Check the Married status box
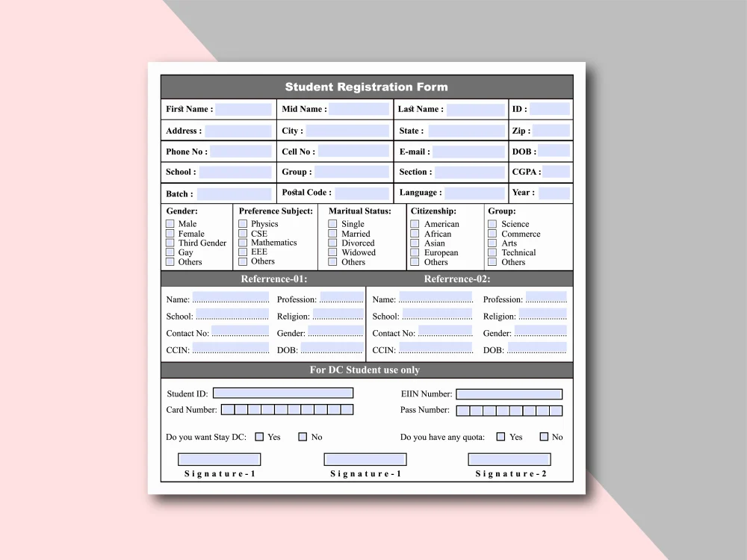 (x=332, y=233)
